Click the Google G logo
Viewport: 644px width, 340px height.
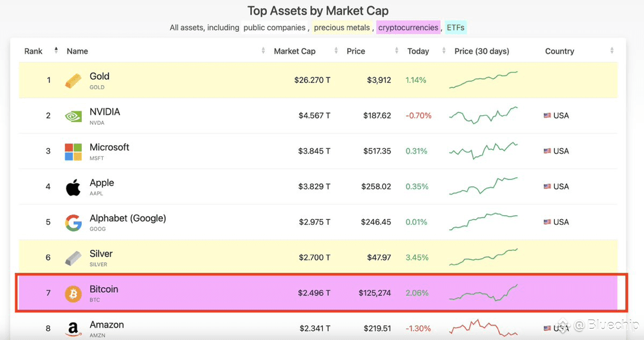click(73, 223)
